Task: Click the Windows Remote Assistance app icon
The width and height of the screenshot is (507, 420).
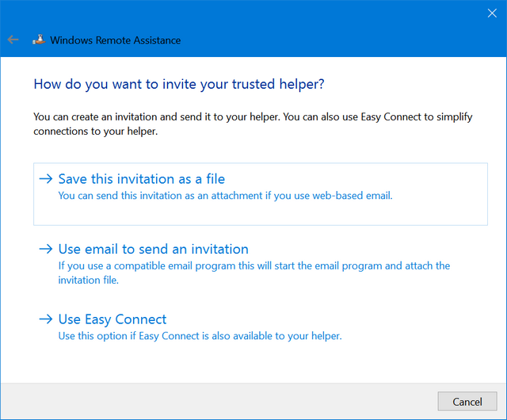Action: pyautogui.click(x=39, y=40)
